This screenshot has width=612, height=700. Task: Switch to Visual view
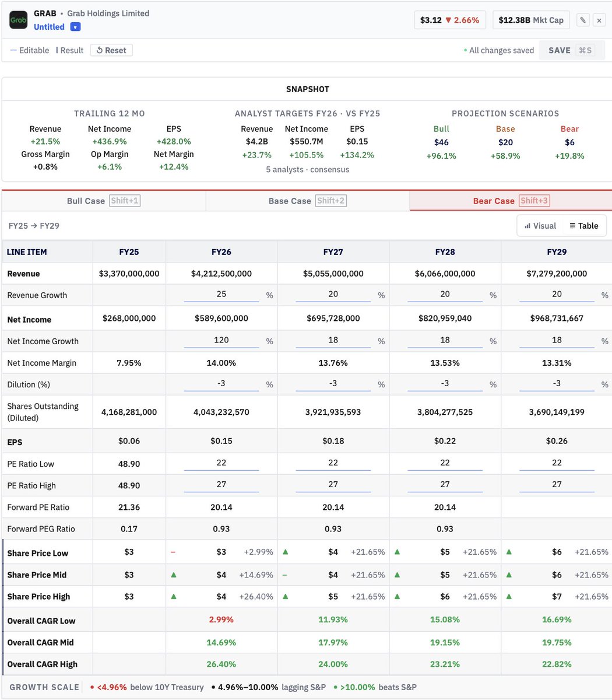540,226
